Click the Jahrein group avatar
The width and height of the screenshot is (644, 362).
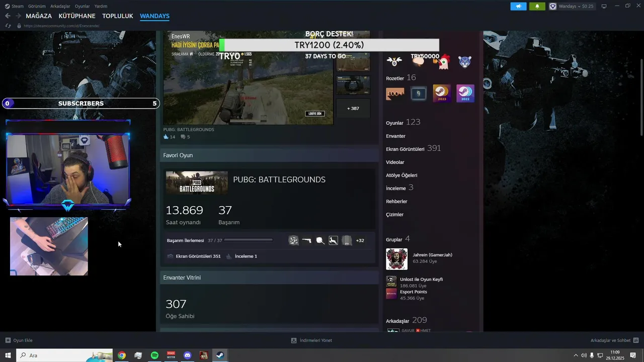[396, 259]
